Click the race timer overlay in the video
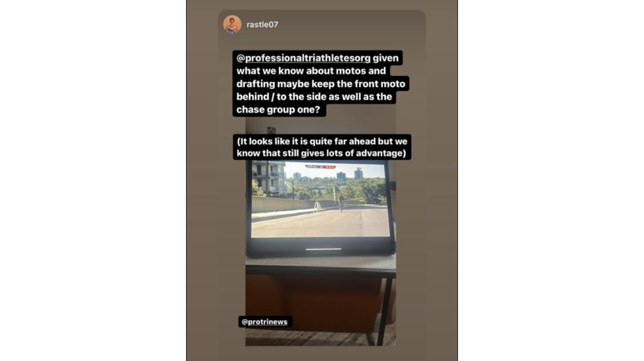The width and height of the screenshot is (644, 361). 320,167
